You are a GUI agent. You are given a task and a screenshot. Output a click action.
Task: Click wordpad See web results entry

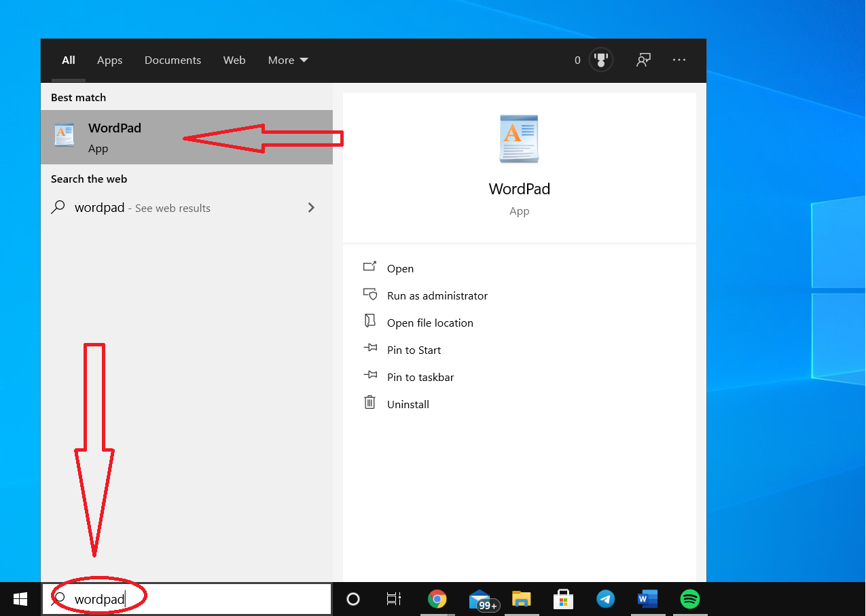(x=187, y=208)
